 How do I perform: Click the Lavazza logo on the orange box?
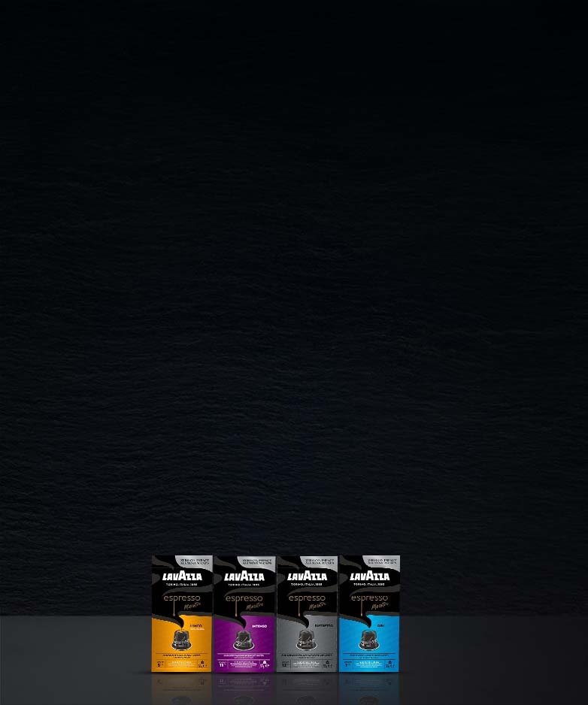click(182, 576)
